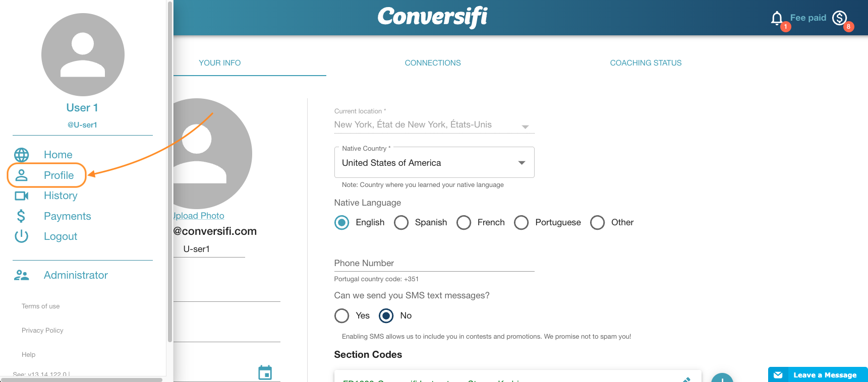Open Administrator with the people icon

(21, 275)
